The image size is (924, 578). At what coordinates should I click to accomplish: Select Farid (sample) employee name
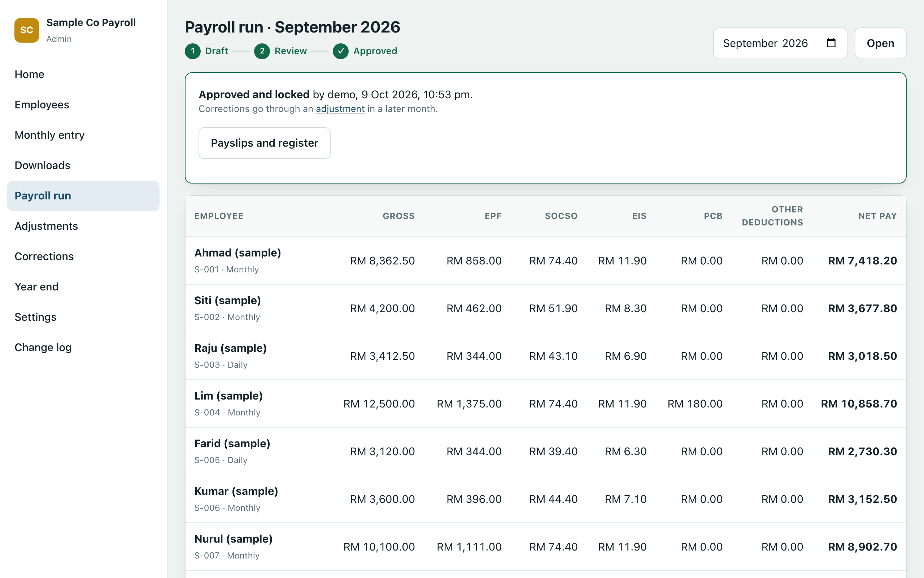pos(232,444)
